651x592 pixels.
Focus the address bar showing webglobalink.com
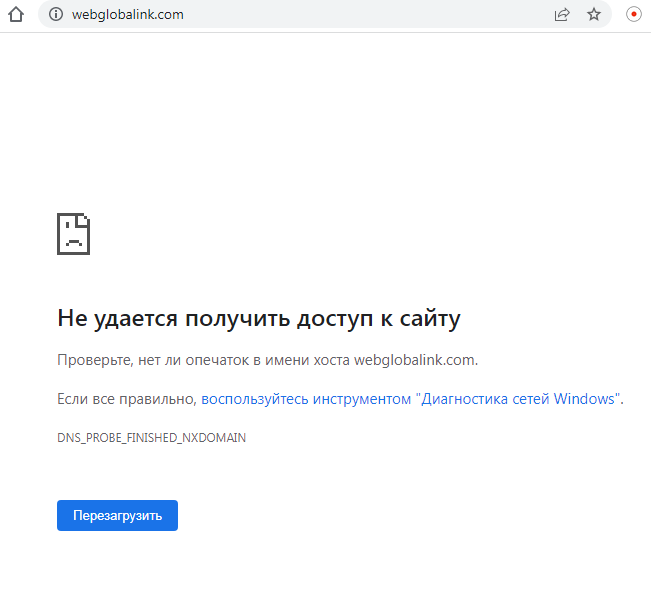point(325,15)
